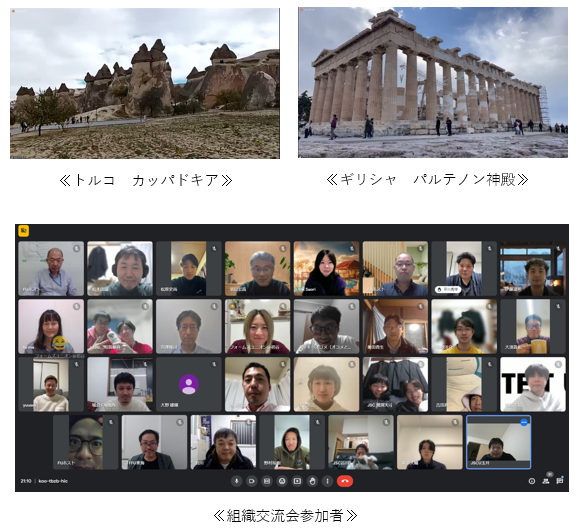Click the meeting code koo-tbeb-hic
Screen dimensions: 582x531
point(53,481)
